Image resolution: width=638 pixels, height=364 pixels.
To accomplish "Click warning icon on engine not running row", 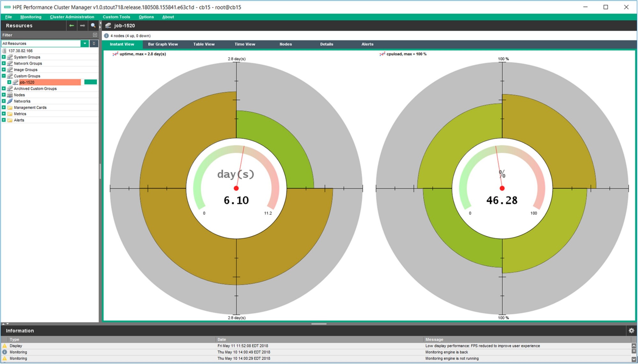I will [4, 359].
